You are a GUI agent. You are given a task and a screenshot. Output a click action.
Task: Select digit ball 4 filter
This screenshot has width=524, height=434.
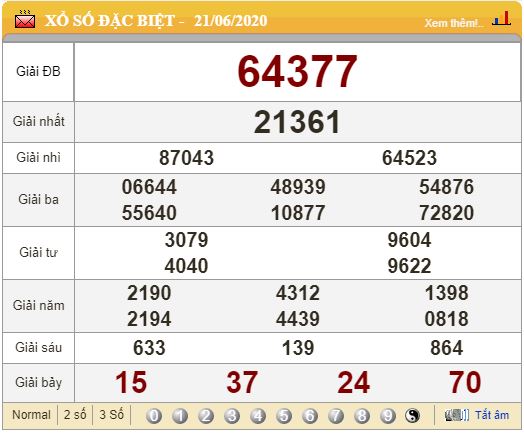[x=258, y=416]
